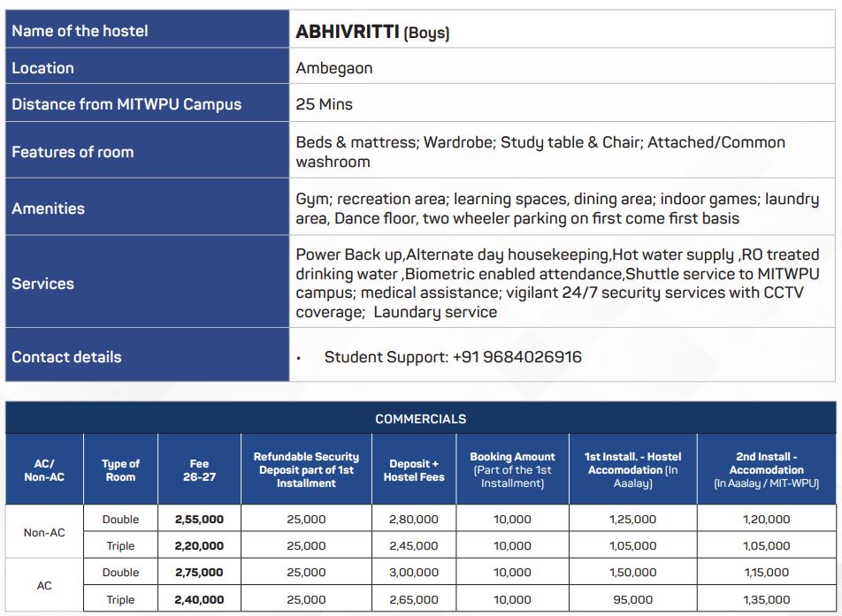Click the COMMERCIALS table header
The width and height of the screenshot is (842, 616).
(x=420, y=419)
